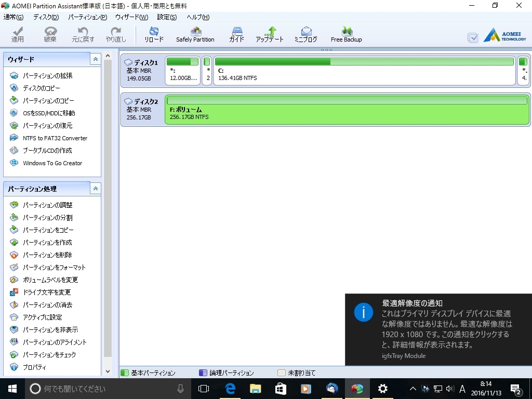Viewport: 532px width, 399px height.
Task: Click the リロード (Reload) toolbar icon
Action: click(x=154, y=35)
